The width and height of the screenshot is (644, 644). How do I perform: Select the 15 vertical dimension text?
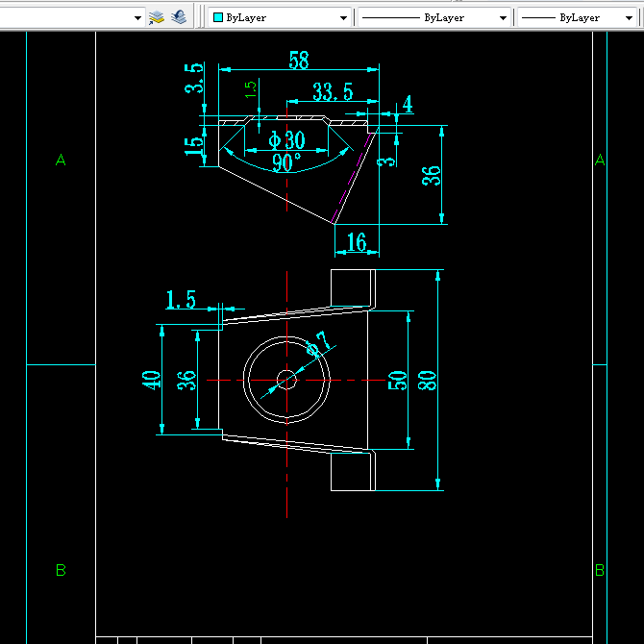tap(193, 146)
